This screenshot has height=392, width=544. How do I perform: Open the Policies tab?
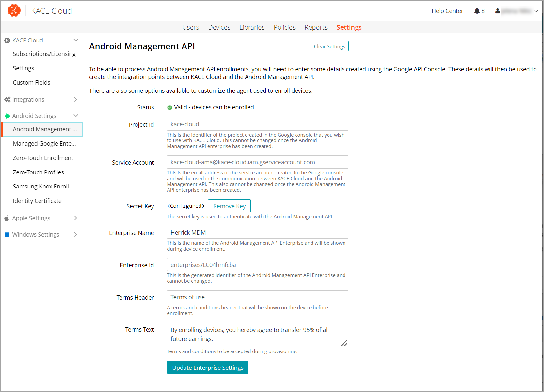click(284, 27)
